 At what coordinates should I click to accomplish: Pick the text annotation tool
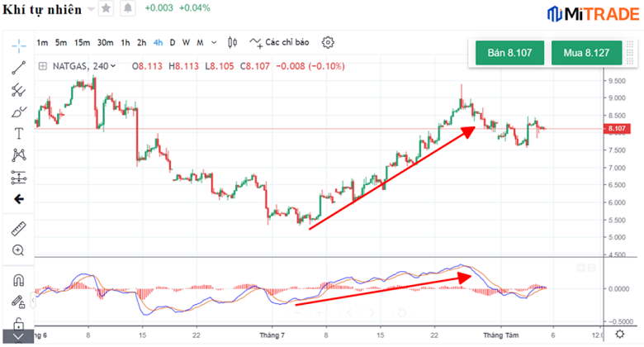point(18,133)
